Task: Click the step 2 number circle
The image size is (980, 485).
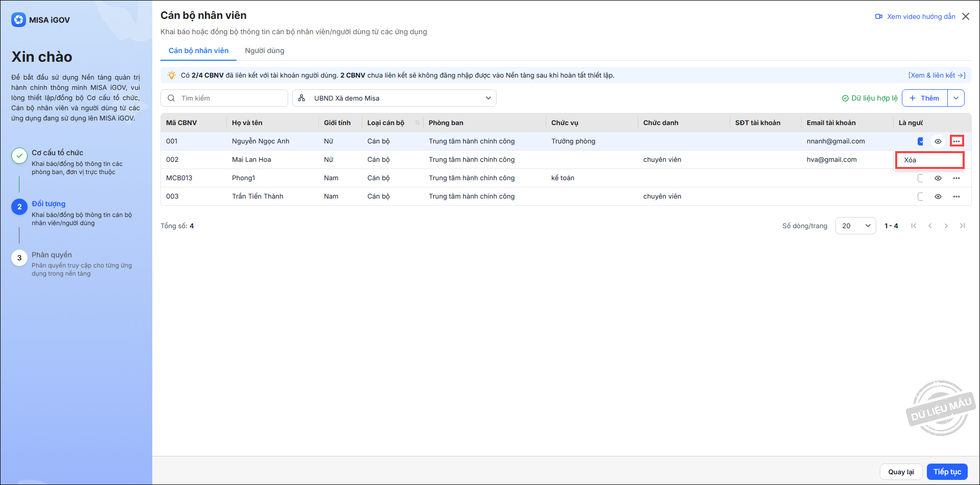Action: pos(19,207)
